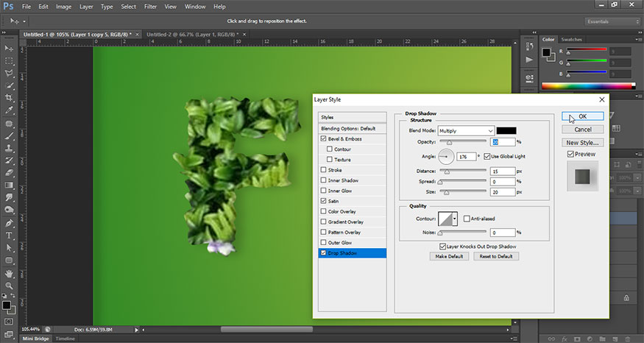
Task: Click the Distance value input field
Action: point(501,171)
